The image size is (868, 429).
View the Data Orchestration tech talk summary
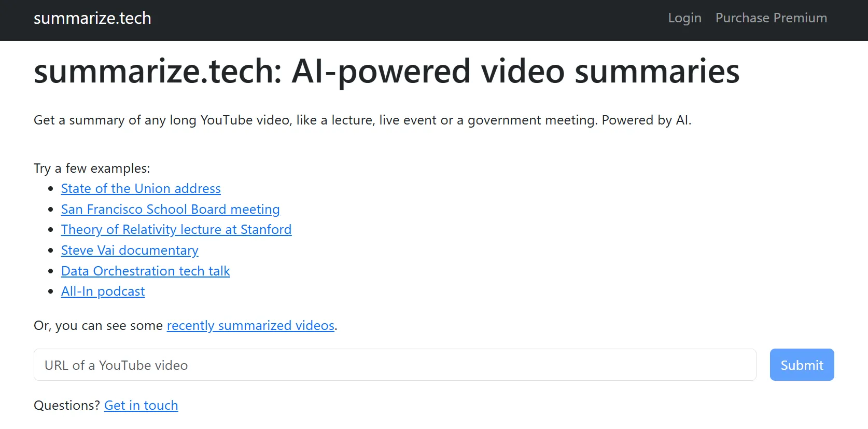tap(145, 271)
